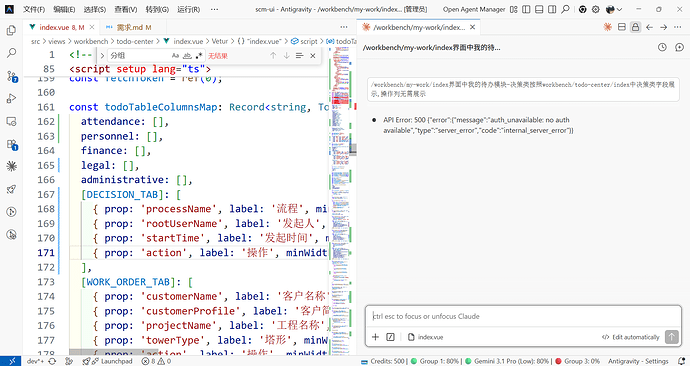Click the title bar search magnifier
Screen dimensions: 690x366
pyautogui.click(x=565, y=9)
